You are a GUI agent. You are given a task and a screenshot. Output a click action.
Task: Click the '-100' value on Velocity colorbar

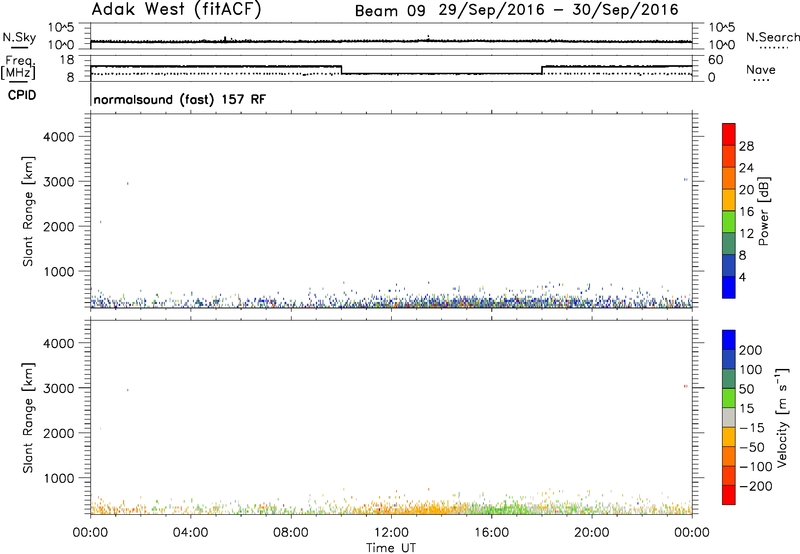point(755,467)
